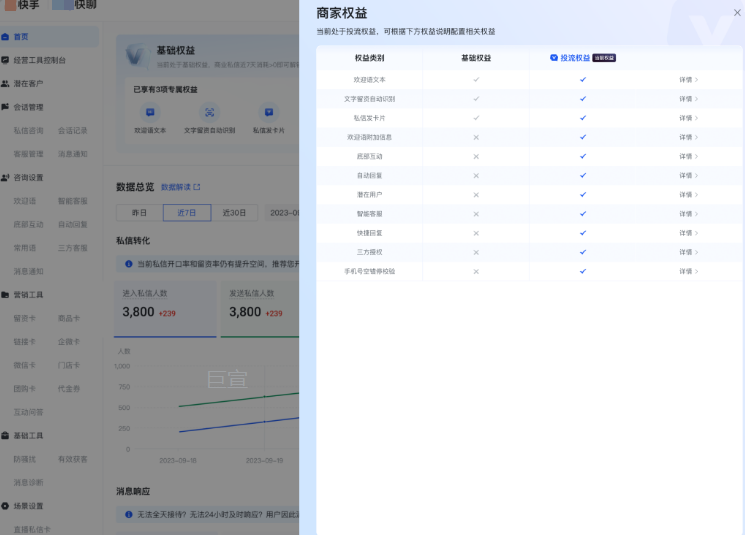Open 详情 for the 底部互动 row

pos(688,156)
